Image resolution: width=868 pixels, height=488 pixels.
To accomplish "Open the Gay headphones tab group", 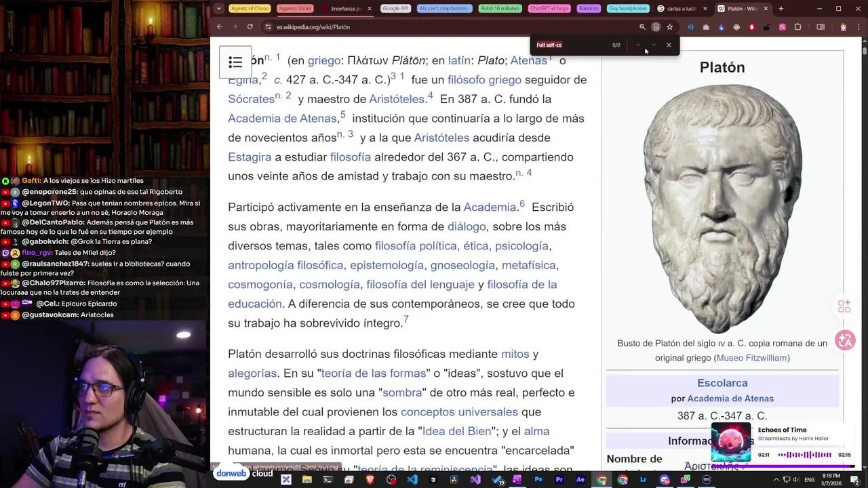I will click(x=627, y=9).
